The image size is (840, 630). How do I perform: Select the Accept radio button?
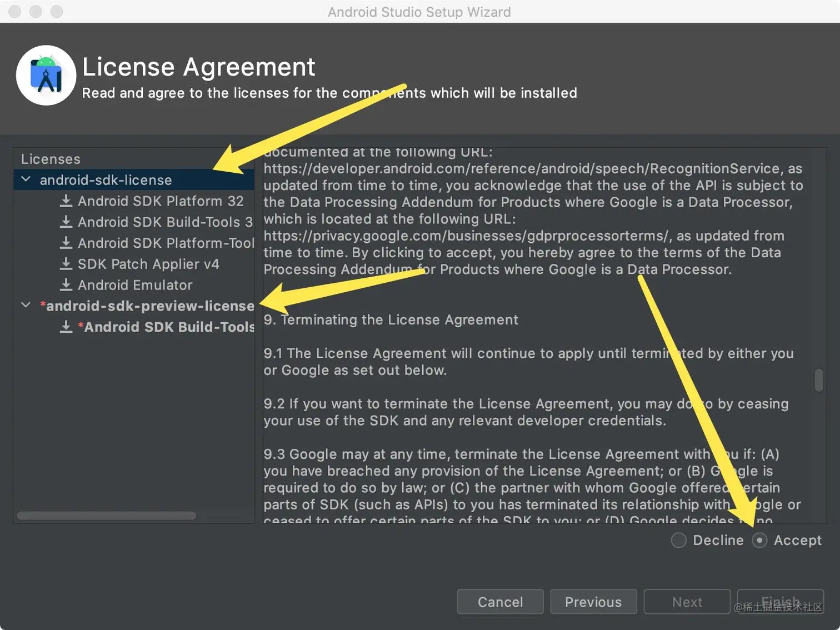coord(759,540)
